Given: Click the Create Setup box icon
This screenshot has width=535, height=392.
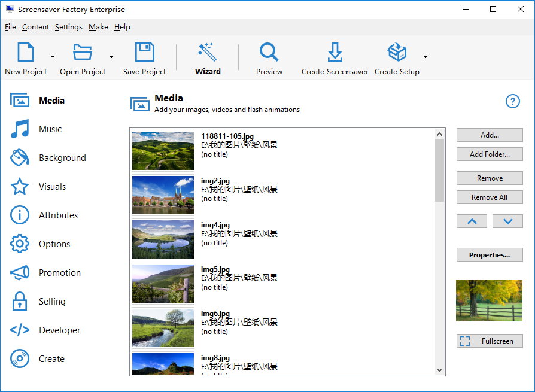Looking at the screenshot, I should [397, 52].
